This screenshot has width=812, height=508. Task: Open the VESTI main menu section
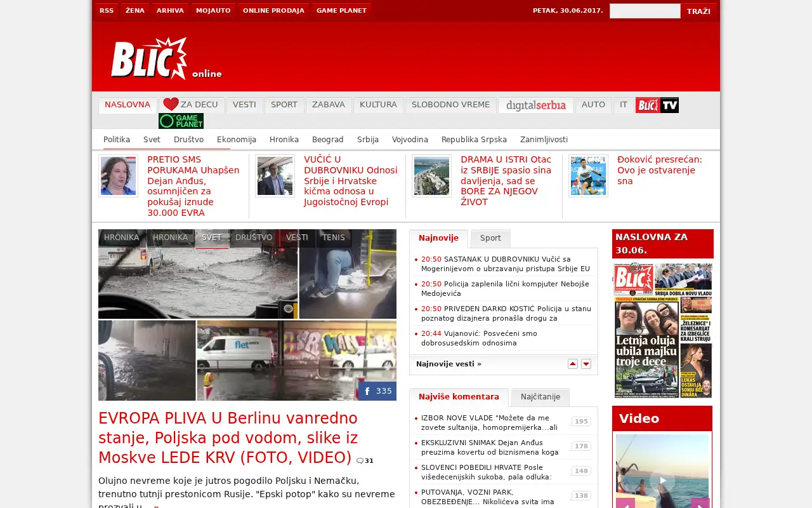pos(244,105)
